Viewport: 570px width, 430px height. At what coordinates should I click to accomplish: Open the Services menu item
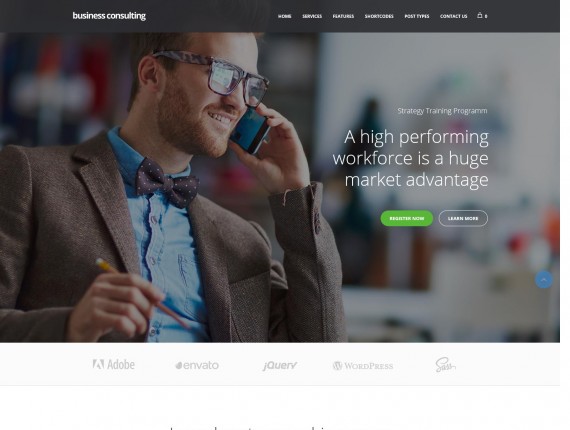(312, 16)
